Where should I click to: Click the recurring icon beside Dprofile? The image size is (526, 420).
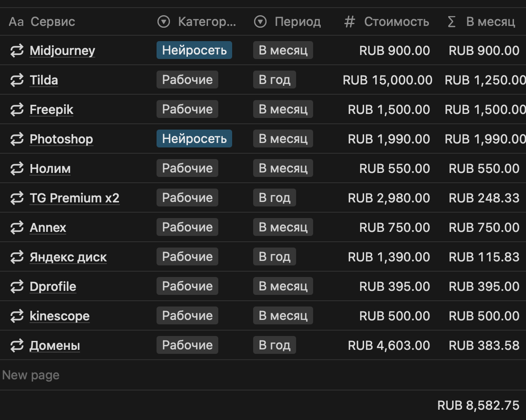coord(17,286)
